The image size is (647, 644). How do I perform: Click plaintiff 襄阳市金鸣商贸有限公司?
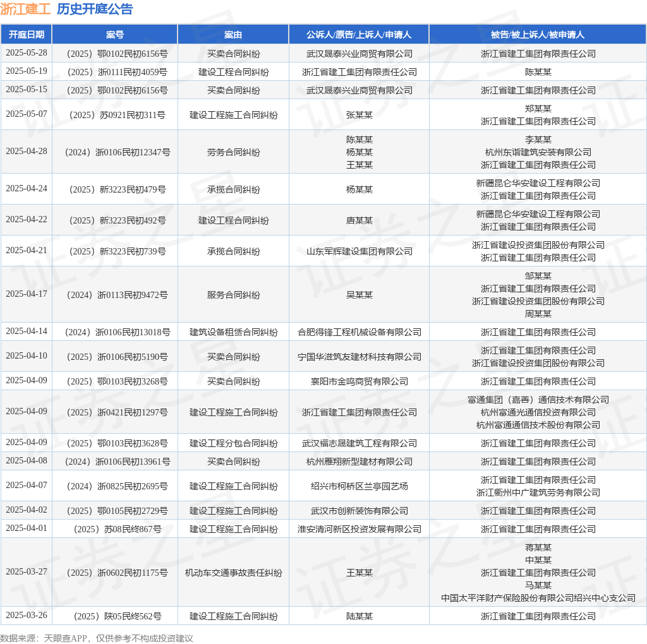(360, 382)
